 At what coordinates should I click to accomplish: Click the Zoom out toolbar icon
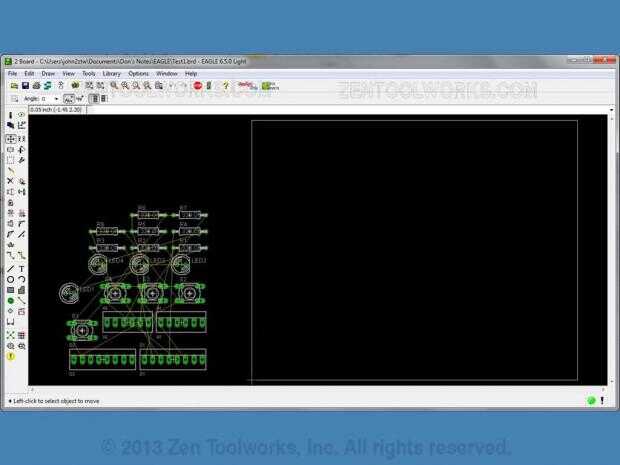tap(136, 85)
